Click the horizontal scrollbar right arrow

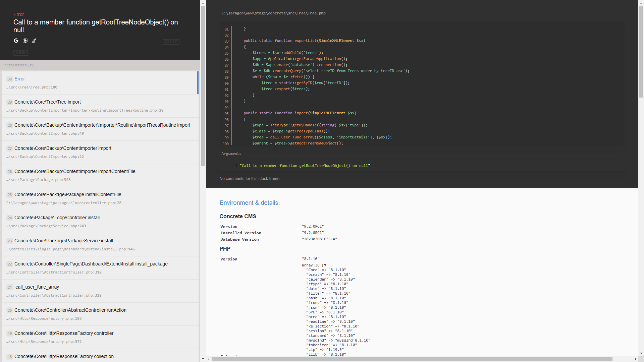click(635, 359)
